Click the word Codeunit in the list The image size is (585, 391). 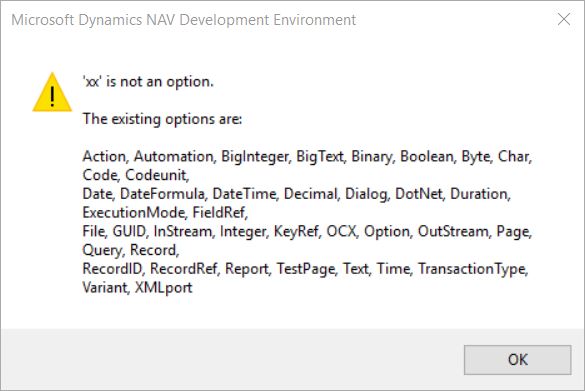coord(157,175)
